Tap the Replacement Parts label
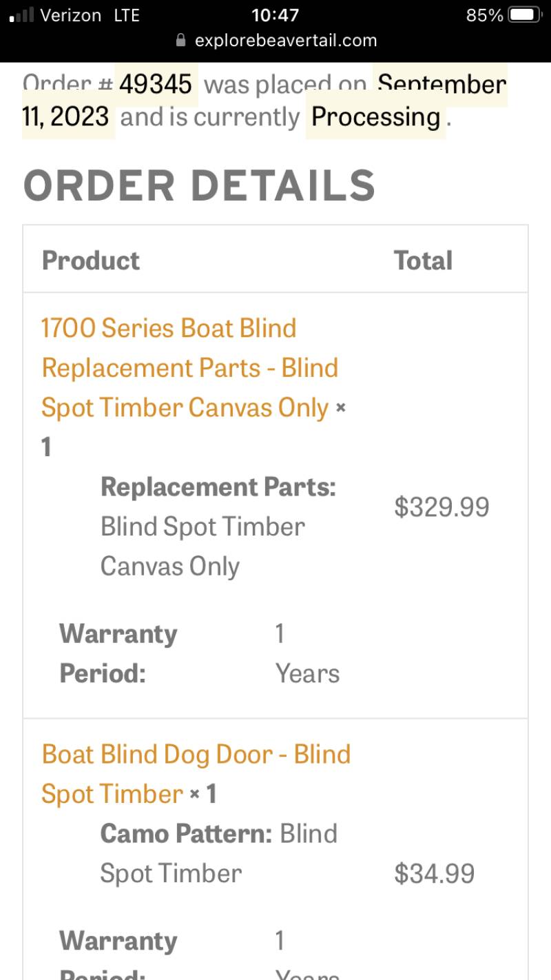Image resolution: width=551 pixels, height=980 pixels. [218, 487]
